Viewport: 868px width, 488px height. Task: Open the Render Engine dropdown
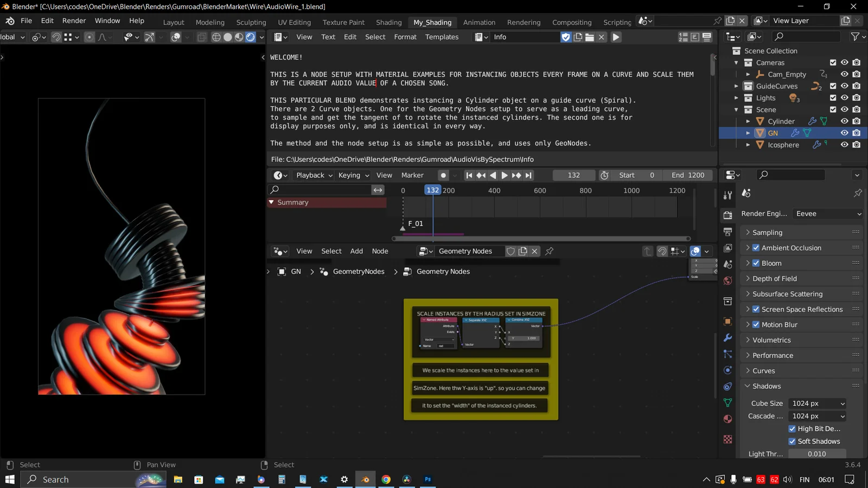pyautogui.click(x=827, y=214)
